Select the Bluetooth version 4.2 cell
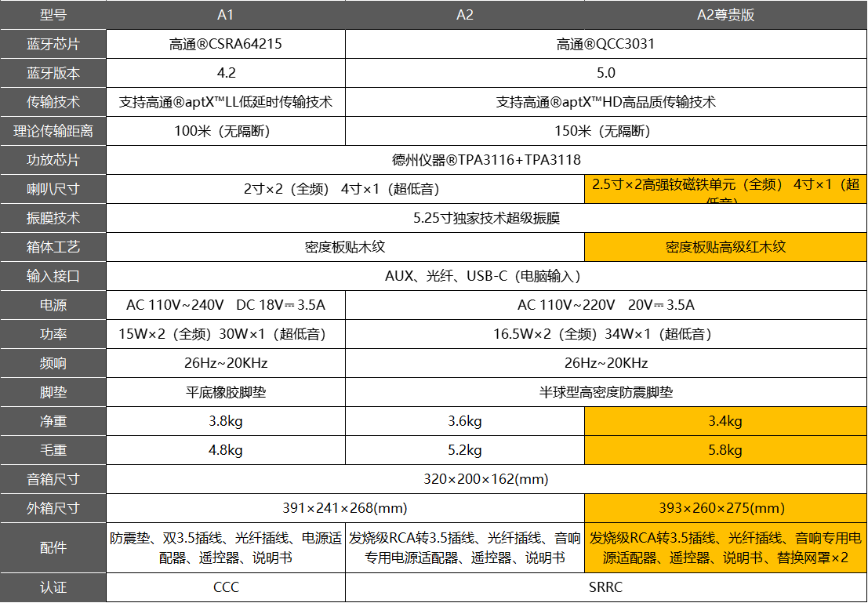 226,73
